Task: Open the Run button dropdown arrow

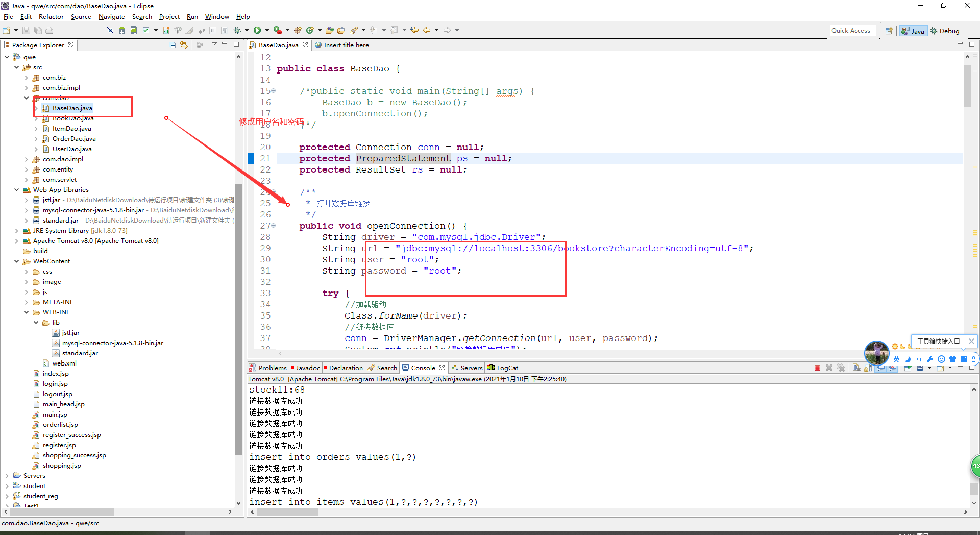Action: (x=267, y=30)
